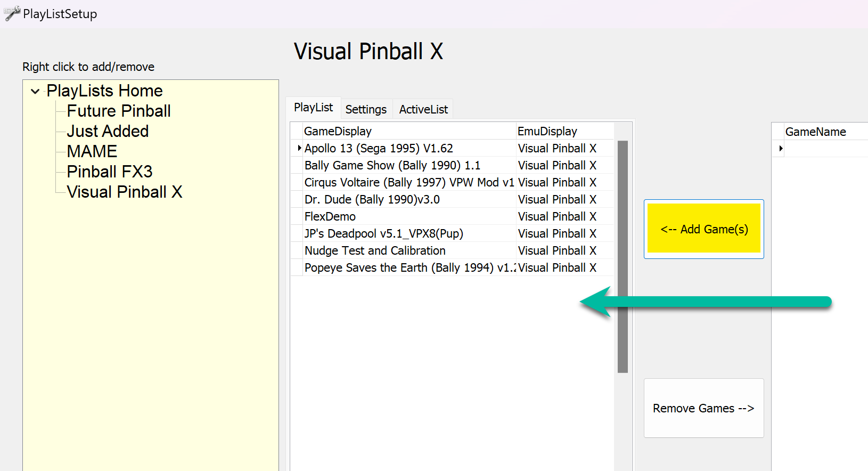The width and height of the screenshot is (868, 471).
Task: Select Pinball FX3 in the tree
Action: click(x=109, y=172)
